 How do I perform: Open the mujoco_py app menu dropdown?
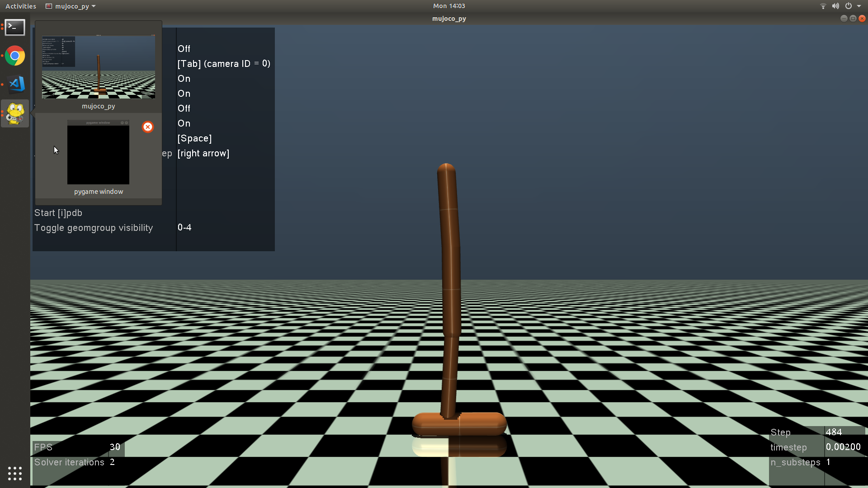click(71, 6)
